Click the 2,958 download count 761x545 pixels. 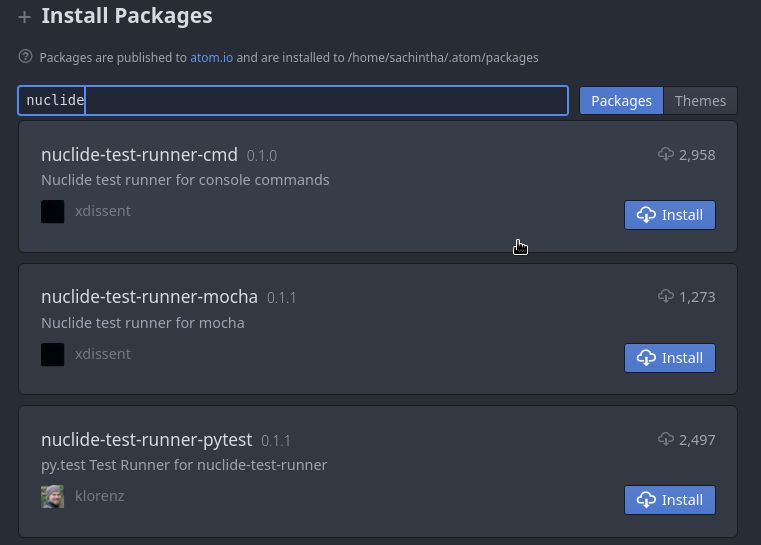697,155
